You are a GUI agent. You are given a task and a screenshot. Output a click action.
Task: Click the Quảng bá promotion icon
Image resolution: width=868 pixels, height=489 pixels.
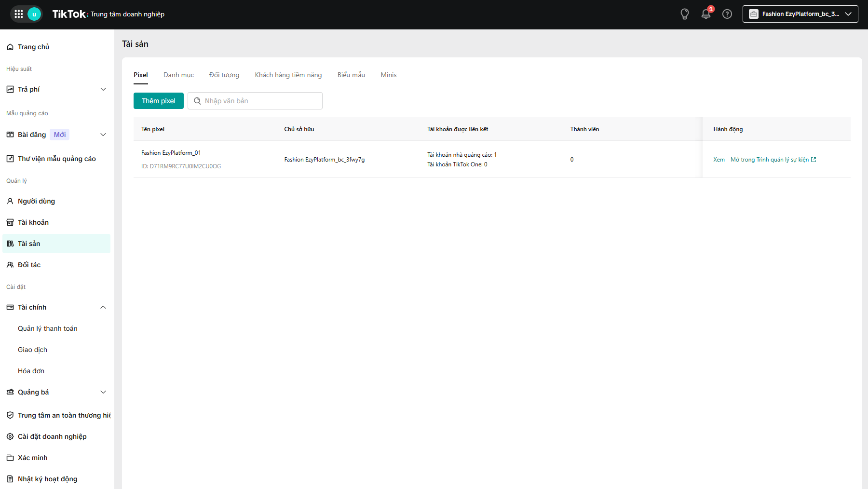[x=10, y=392]
